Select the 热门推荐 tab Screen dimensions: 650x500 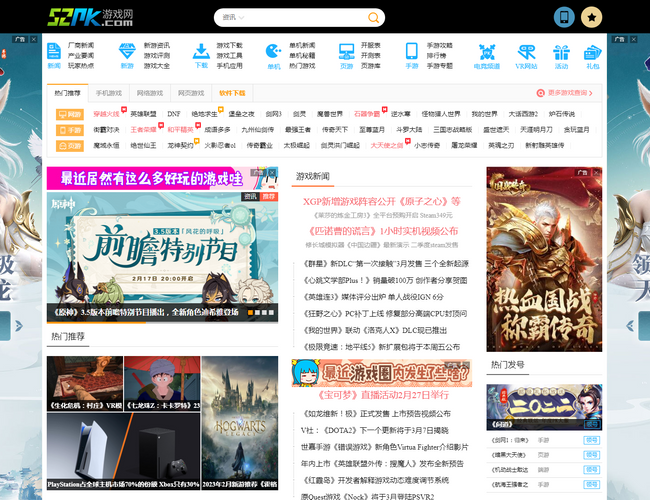tap(68, 93)
